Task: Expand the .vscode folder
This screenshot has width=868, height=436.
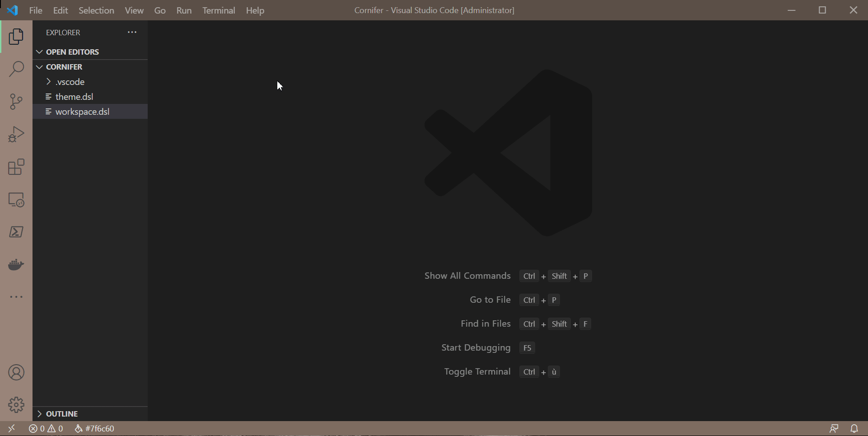Action: pyautogui.click(x=90, y=82)
